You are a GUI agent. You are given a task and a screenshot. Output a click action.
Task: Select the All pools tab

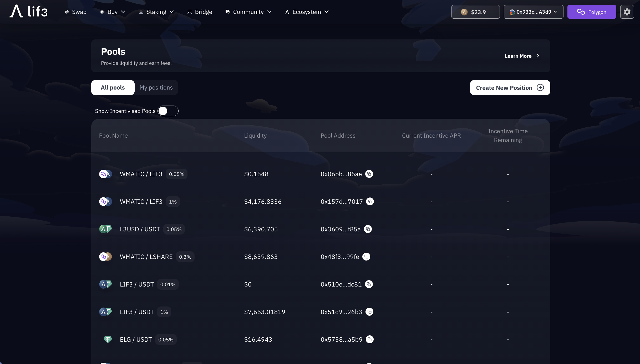point(113,87)
